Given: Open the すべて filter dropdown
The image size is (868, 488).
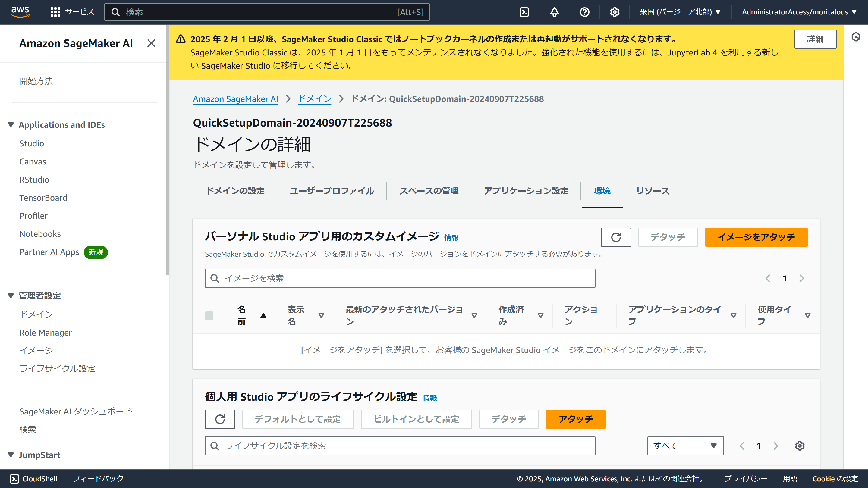Looking at the screenshot, I should (x=685, y=446).
